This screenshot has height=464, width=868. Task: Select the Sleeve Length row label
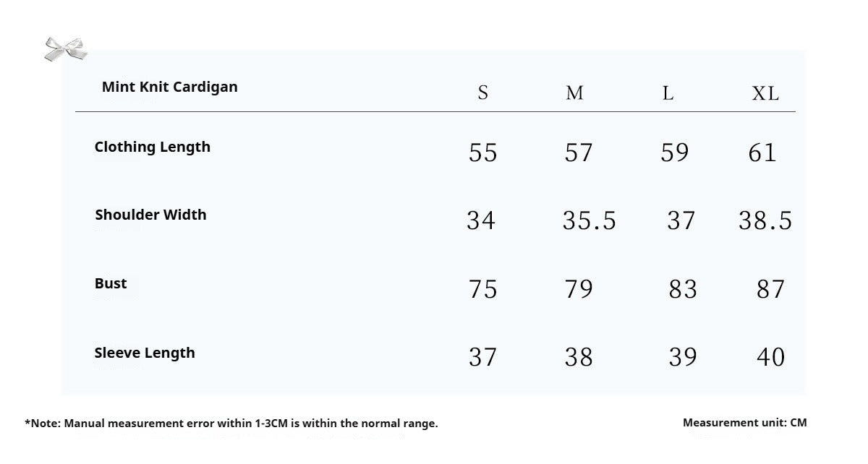[x=145, y=353]
